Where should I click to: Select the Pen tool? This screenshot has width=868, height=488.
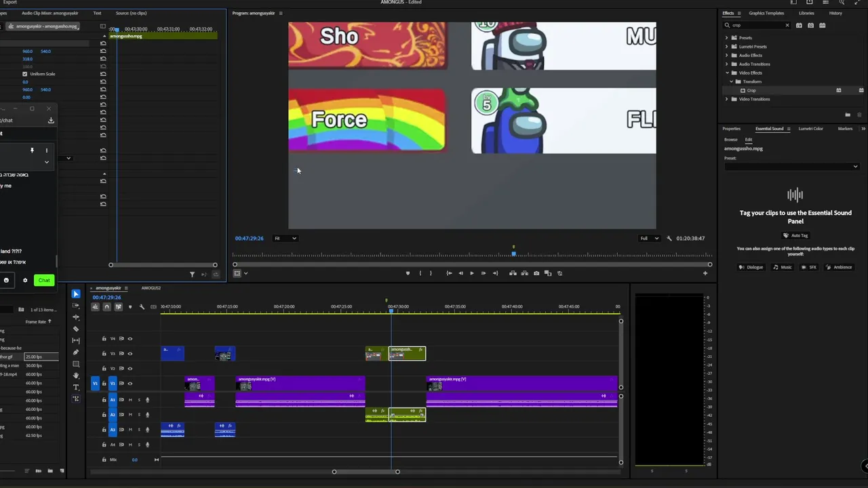tap(76, 352)
